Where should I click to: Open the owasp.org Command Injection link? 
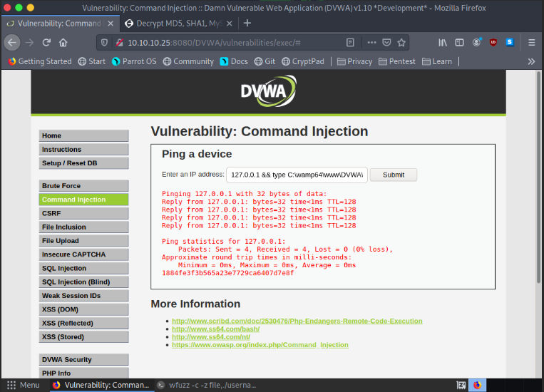260,345
